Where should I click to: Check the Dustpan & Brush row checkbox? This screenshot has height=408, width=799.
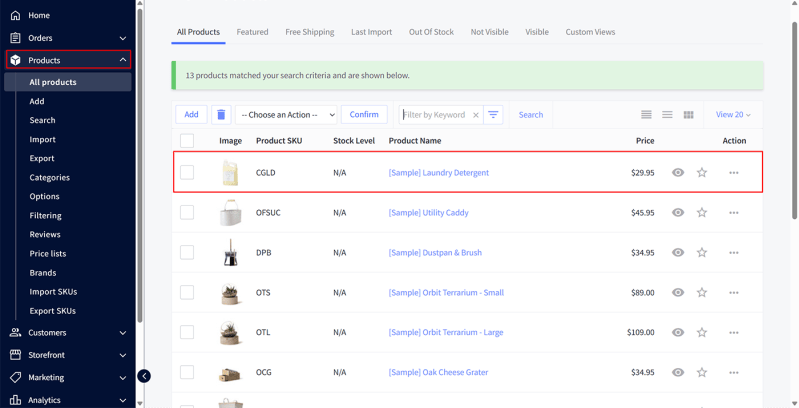point(187,252)
